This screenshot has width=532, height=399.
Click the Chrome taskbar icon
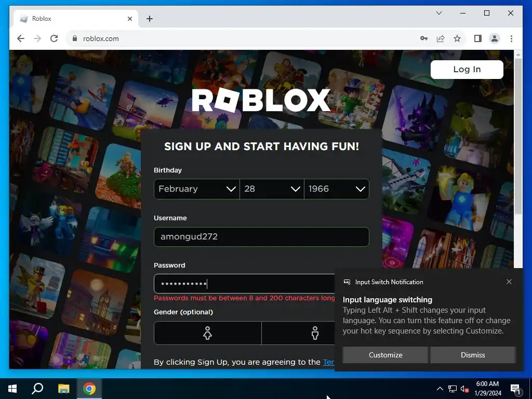pos(89,389)
